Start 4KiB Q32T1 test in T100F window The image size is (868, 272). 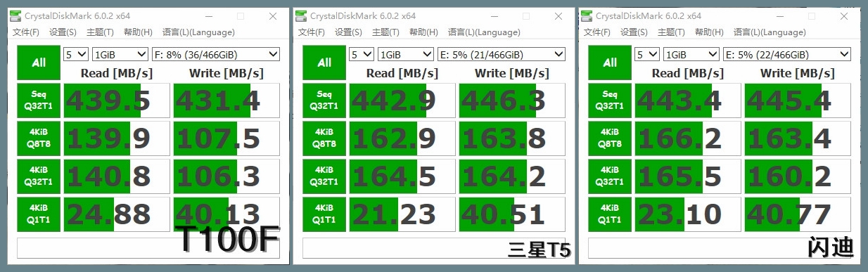pyautogui.click(x=39, y=176)
